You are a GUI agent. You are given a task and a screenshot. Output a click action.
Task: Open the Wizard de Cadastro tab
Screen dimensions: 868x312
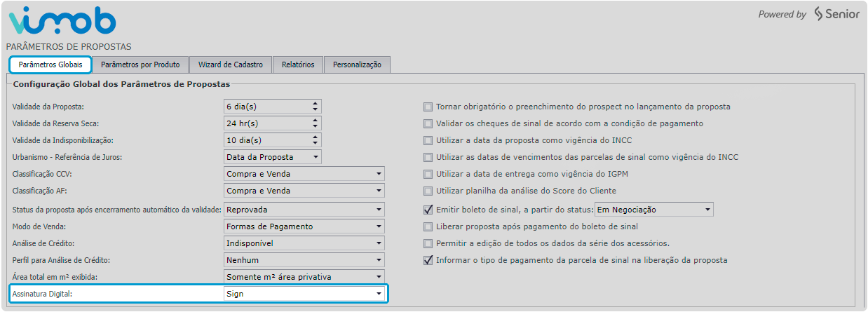pos(231,65)
